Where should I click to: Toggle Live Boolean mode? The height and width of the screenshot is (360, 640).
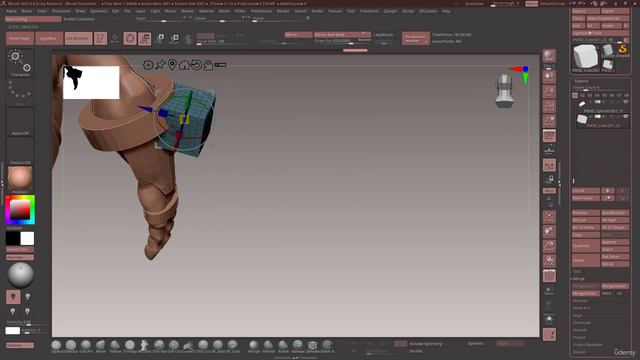pyautogui.click(x=78, y=38)
